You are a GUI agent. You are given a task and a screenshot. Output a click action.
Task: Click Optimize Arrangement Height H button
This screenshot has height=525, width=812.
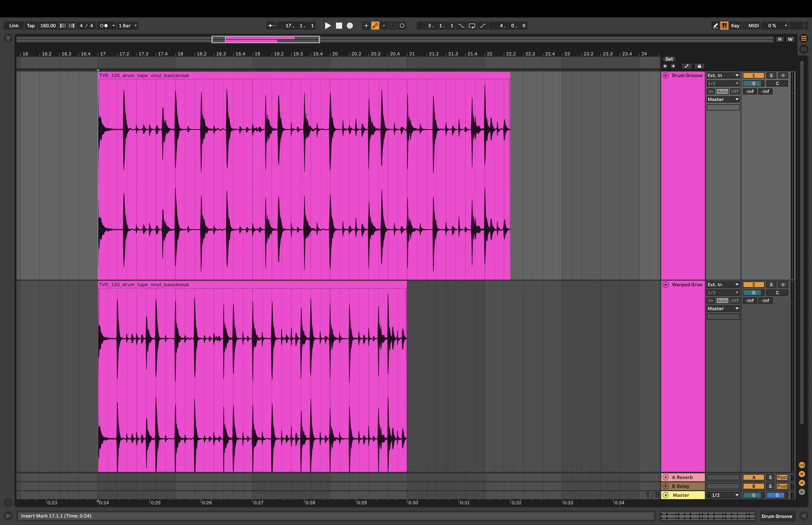tap(779, 39)
